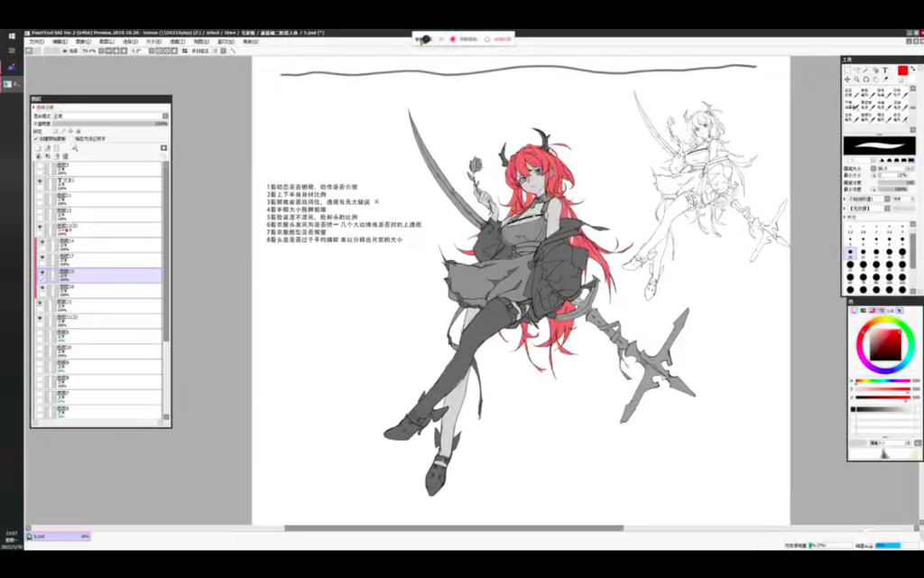Create a new layer with the new-layer icon
Viewport: 924px width, 578px height.
pyautogui.click(x=37, y=147)
